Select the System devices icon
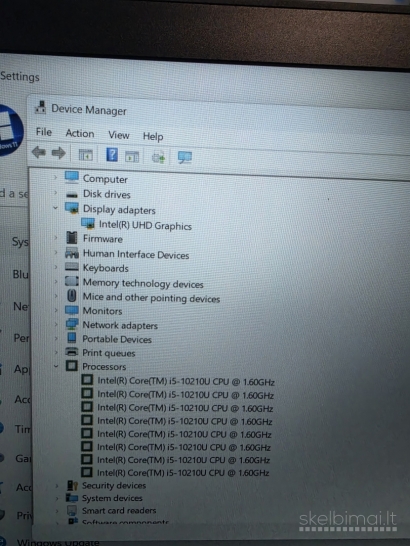 tap(72, 498)
